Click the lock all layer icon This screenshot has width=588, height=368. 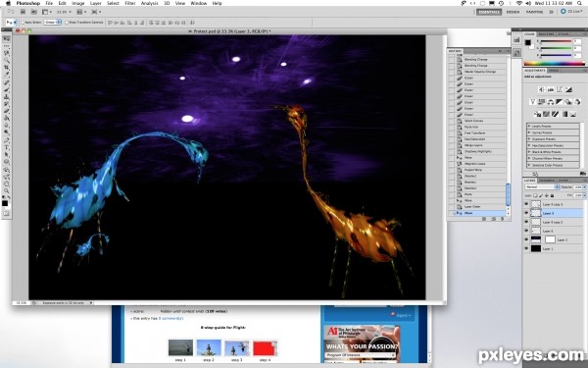pyautogui.click(x=552, y=195)
